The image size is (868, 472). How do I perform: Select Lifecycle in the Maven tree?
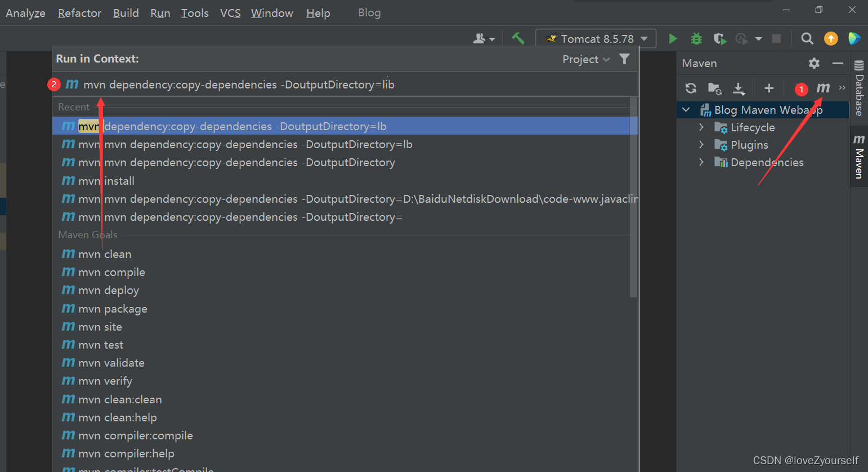coord(753,127)
